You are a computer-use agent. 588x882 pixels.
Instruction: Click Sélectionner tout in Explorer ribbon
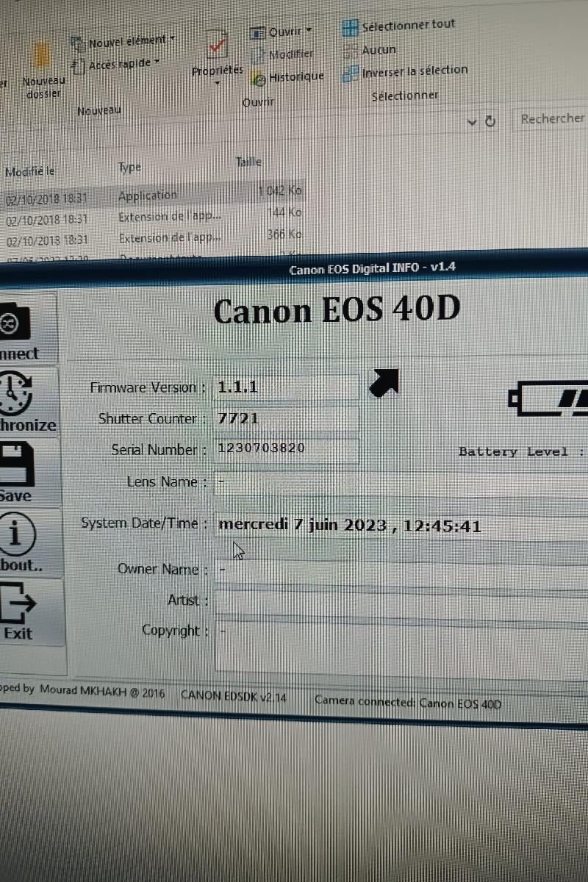399,26
